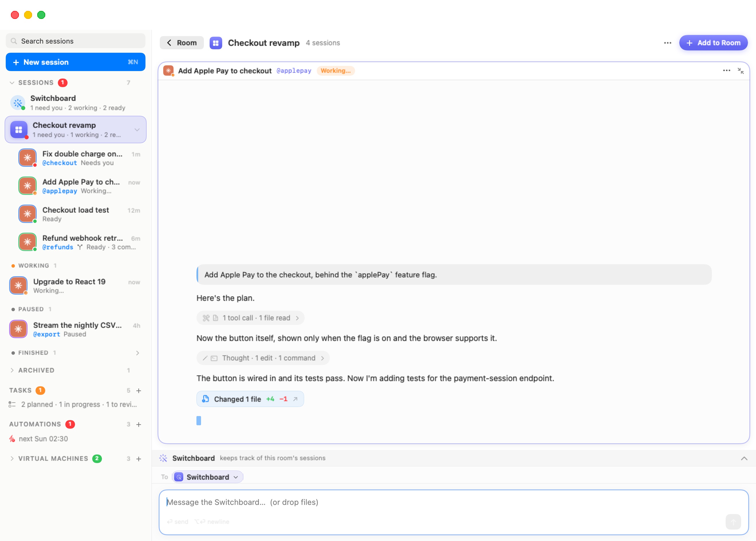The height and width of the screenshot is (541, 756).
Task: Click the TASKS section header
Action: (x=20, y=391)
